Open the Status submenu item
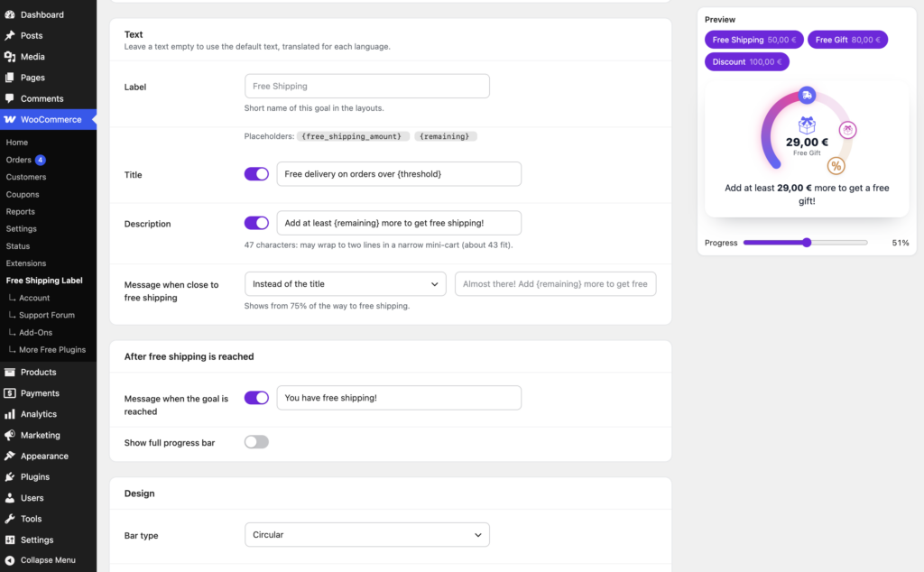Image resolution: width=924 pixels, height=572 pixels. pyautogui.click(x=18, y=245)
